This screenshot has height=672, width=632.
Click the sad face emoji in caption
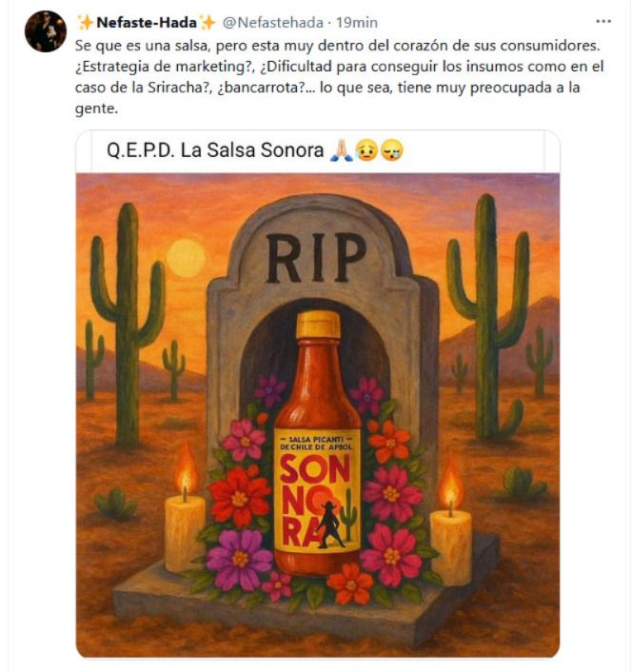click(366, 150)
